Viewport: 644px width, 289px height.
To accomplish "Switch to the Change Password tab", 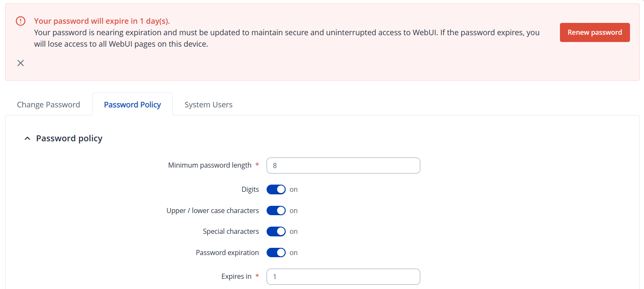I will [x=48, y=105].
